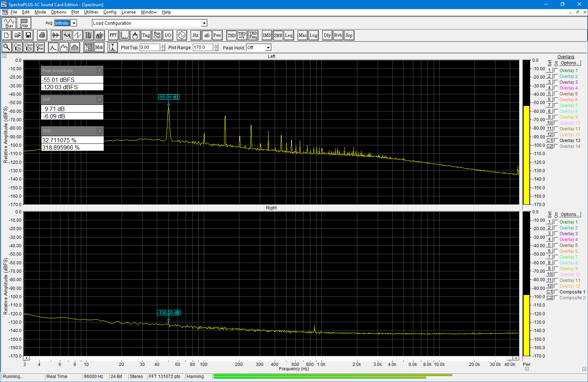Close the SNR readout panel
The image size is (588, 382).
[99, 100]
